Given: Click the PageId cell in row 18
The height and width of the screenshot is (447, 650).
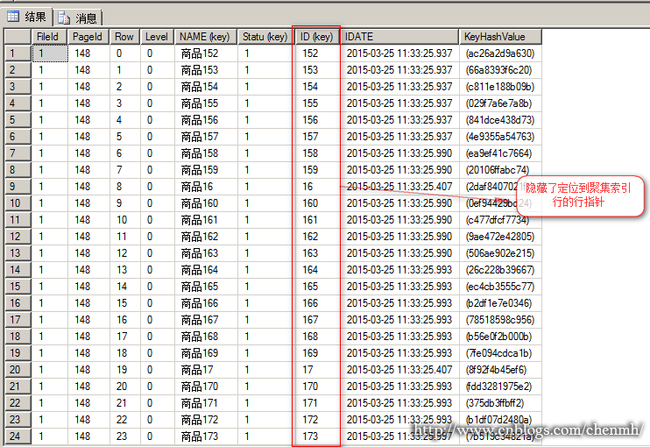Looking at the screenshot, I should [88, 336].
